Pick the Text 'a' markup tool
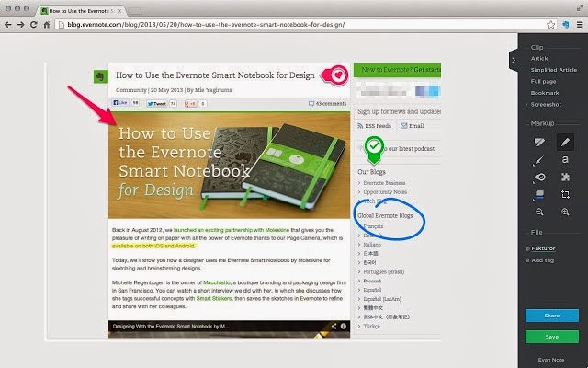This screenshot has width=588, height=368. click(x=565, y=159)
